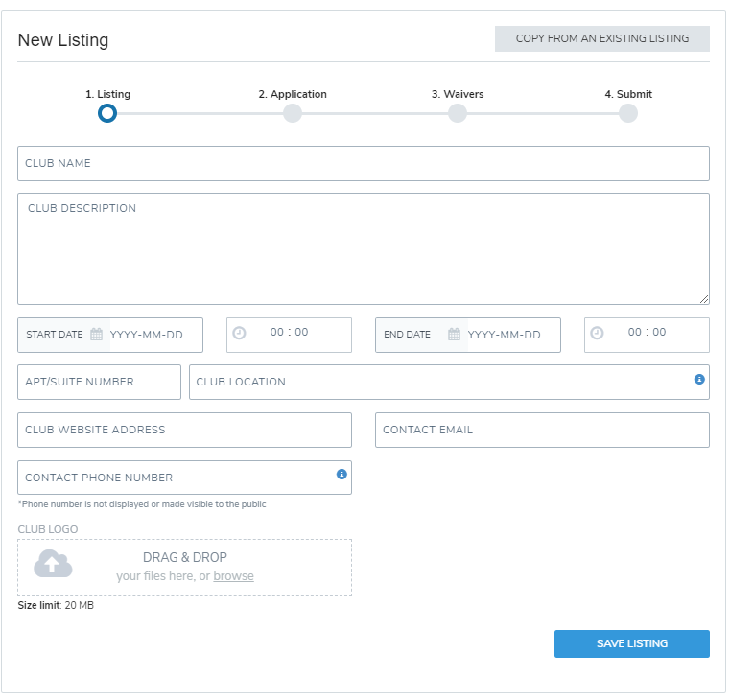Focus the Contact Email input
The image size is (730, 700).
click(542, 430)
